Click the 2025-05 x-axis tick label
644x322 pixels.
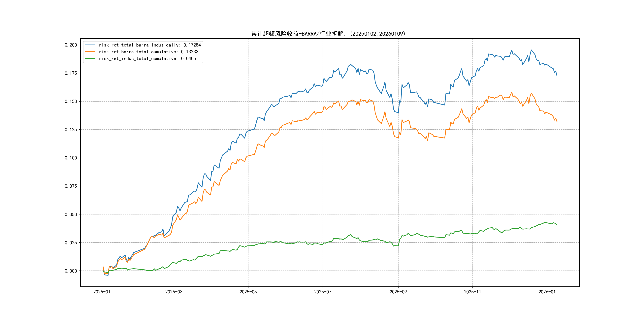pos(248,292)
